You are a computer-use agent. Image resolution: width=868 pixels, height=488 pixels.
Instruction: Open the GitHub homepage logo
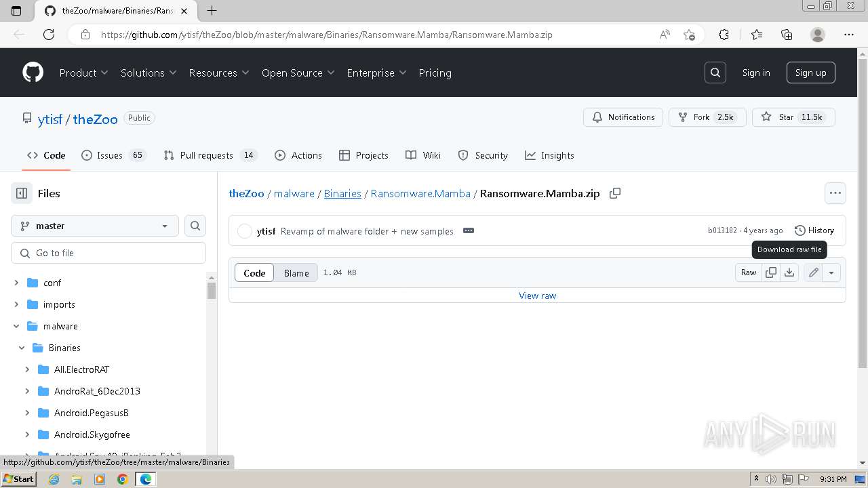[33, 73]
